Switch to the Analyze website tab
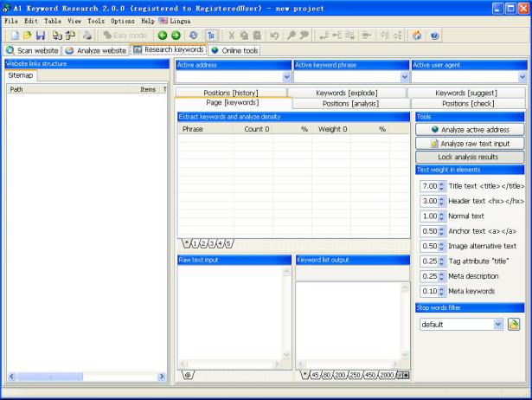This screenshot has height=400, width=532. [x=96, y=50]
